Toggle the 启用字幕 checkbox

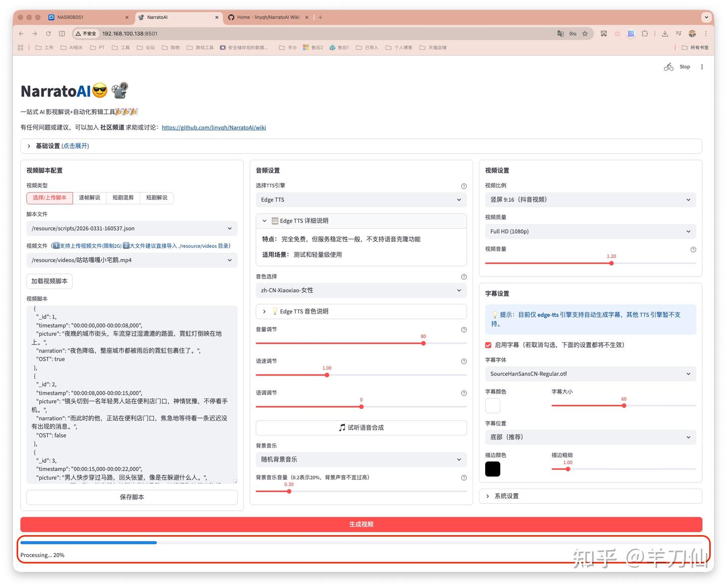[x=488, y=345]
